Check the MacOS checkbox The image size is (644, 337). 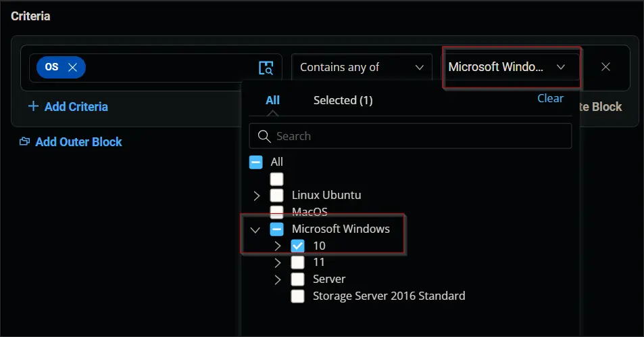(277, 212)
